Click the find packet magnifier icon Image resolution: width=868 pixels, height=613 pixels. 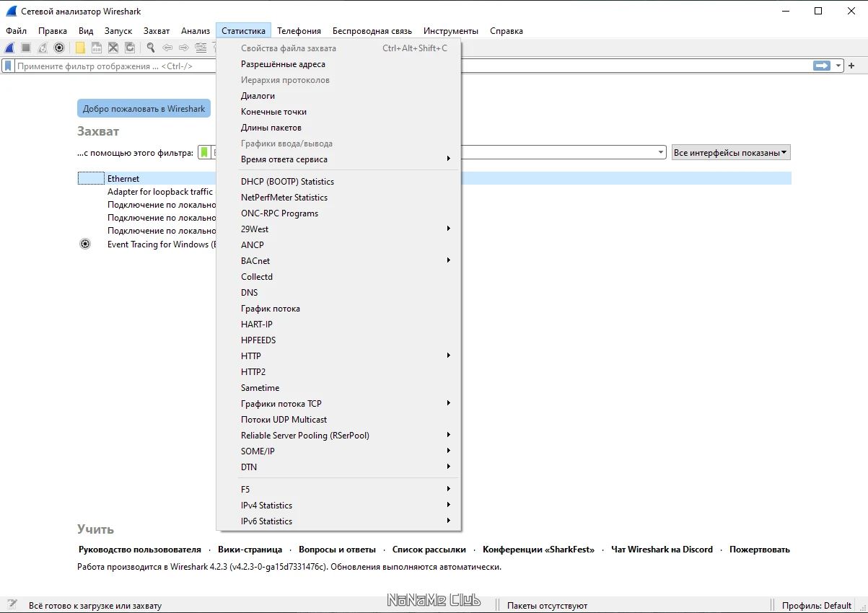point(151,48)
